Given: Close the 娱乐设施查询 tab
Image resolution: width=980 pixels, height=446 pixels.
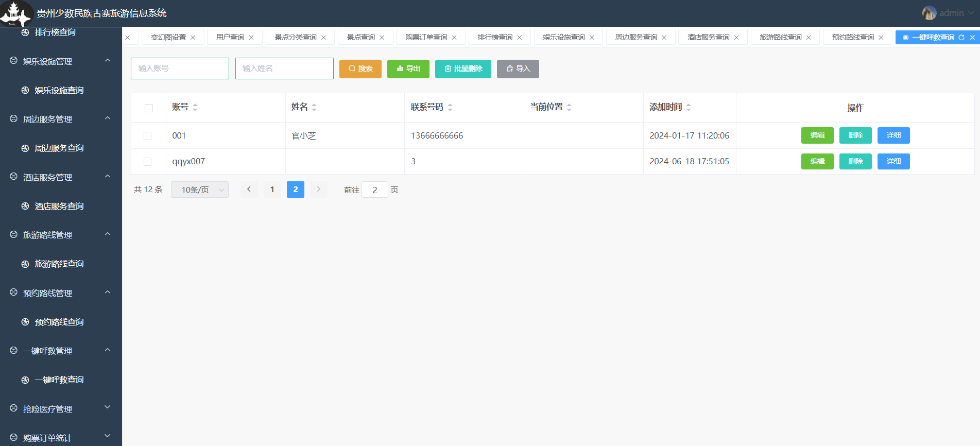Looking at the screenshot, I should (592, 38).
